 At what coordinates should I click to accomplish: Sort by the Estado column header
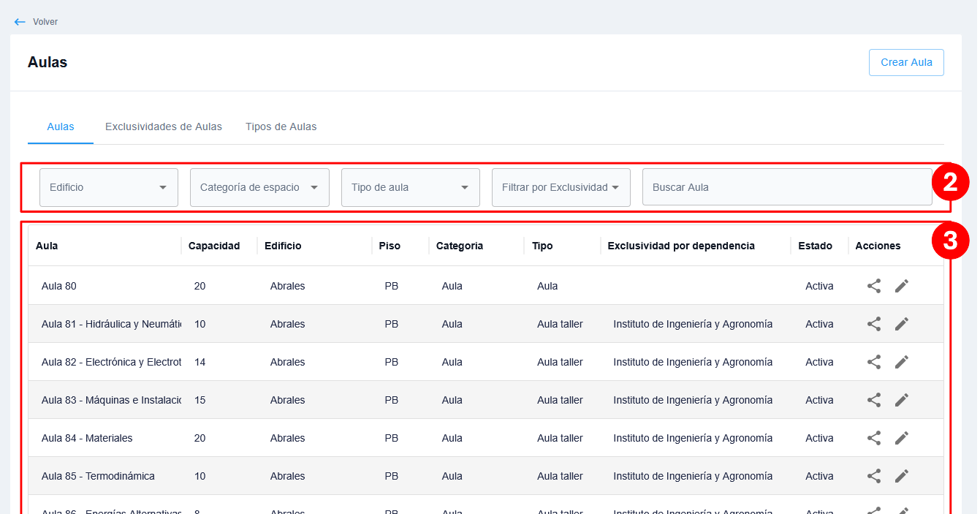(815, 246)
